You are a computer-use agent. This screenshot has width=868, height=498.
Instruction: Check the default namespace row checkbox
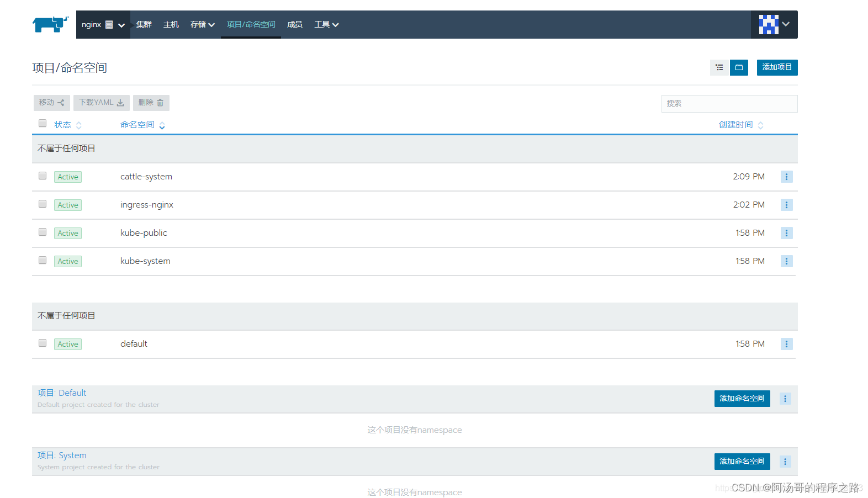click(x=43, y=343)
